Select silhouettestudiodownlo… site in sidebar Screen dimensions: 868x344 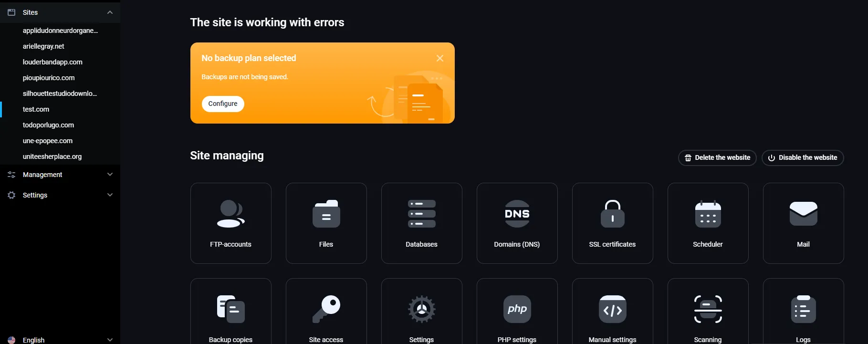click(60, 94)
